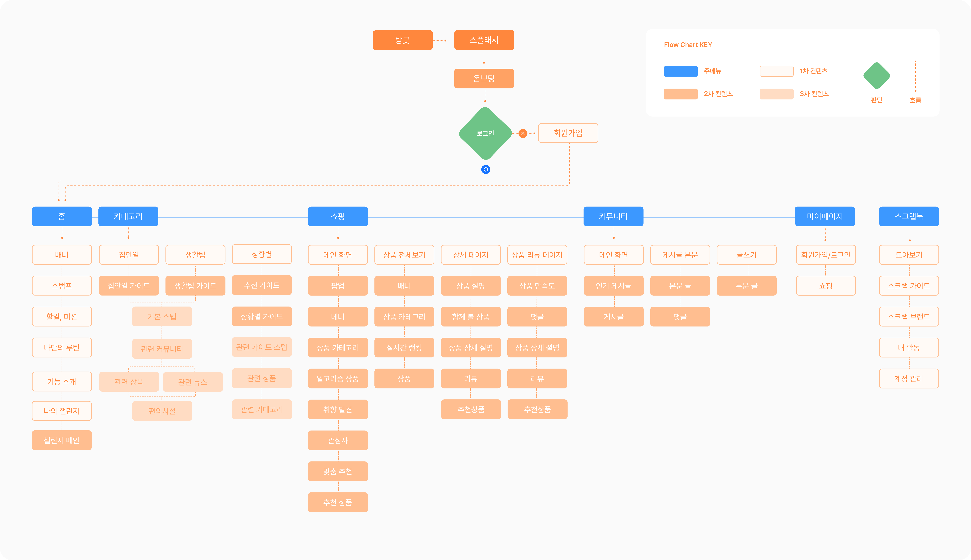Click the 2차 컨텐츠 orange legend swatch
971x560 pixels.
click(x=681, y=94)
